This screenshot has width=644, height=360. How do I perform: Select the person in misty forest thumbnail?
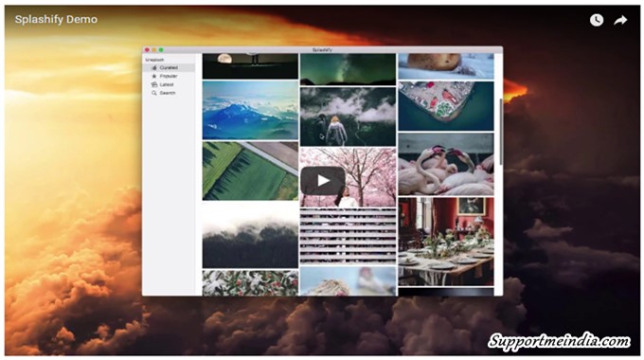click(x=348, y=117)
